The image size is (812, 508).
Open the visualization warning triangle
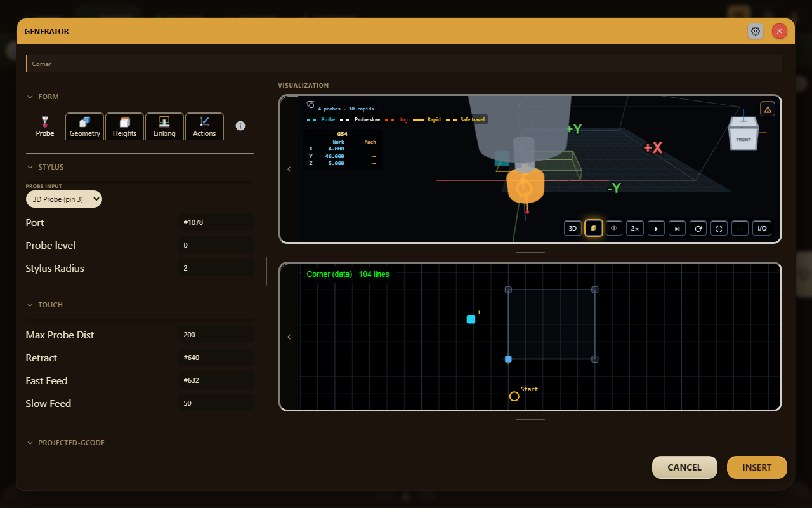(x=768, y=109)
